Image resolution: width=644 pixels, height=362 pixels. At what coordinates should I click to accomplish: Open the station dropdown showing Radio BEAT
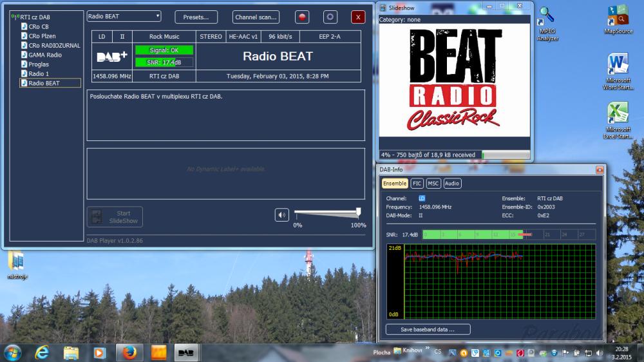coord(124,16)
